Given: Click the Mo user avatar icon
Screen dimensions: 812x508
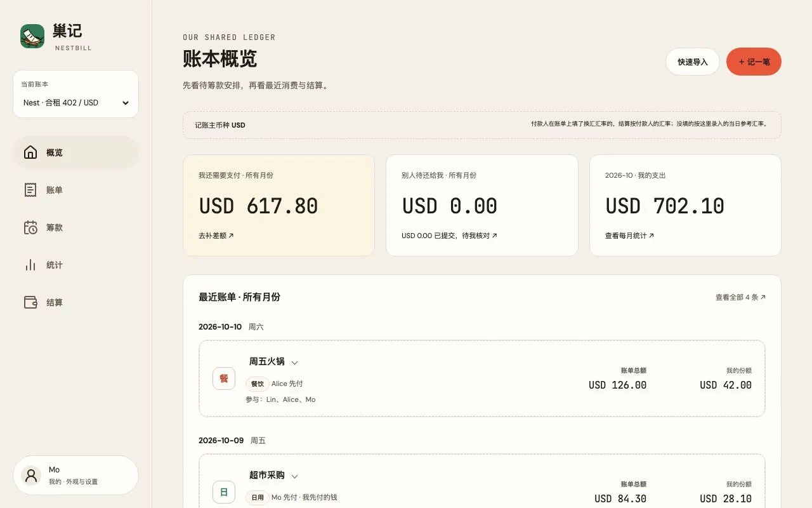Looking at the screenshot, I should [x=31, y=475].
